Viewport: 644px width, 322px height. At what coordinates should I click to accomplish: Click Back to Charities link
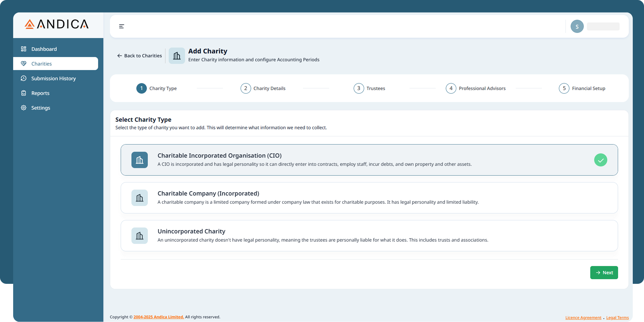point(140,56)
